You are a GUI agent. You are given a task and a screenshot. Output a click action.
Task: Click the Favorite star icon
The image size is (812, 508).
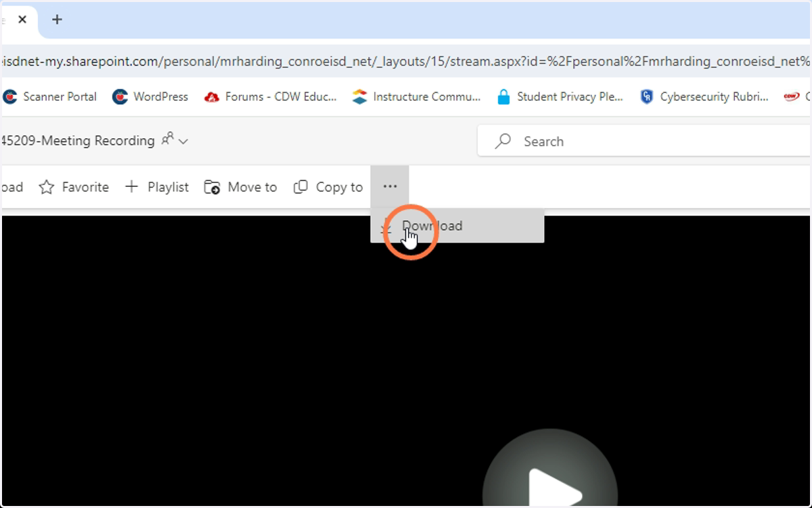(x=46, y=187)
